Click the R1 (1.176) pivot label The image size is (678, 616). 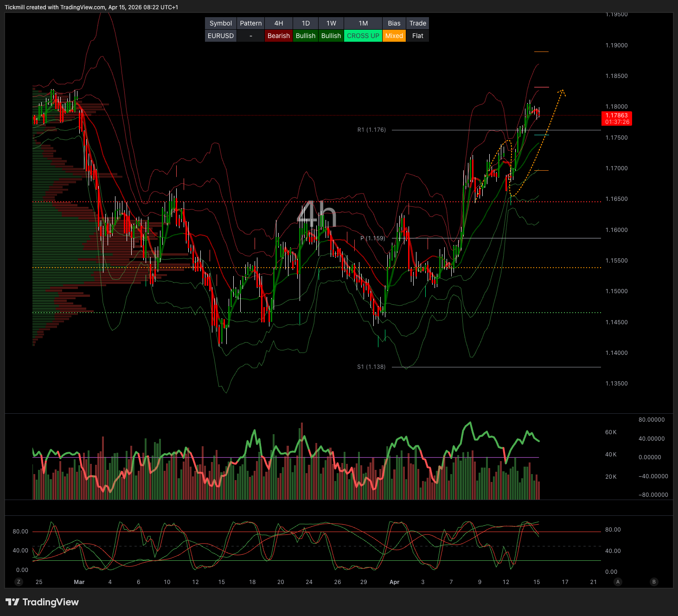[x=371, y=130]
